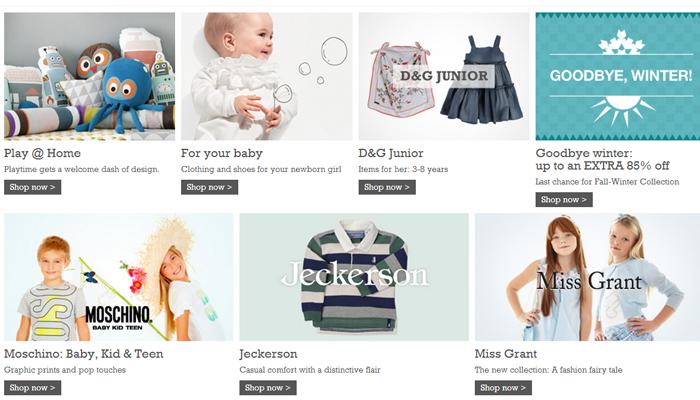This screenshot has height=400, width=700.
Task: Open the Miss Grant heading link
Action: pyautogui.click(x=506, y=354)
